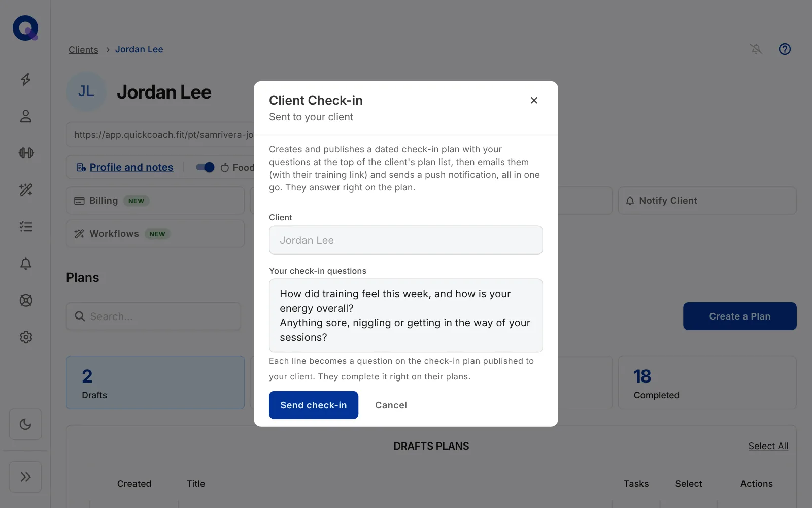Cancel the check-in dialog
This screenshot has height=508, width=812.
(391, 405)
